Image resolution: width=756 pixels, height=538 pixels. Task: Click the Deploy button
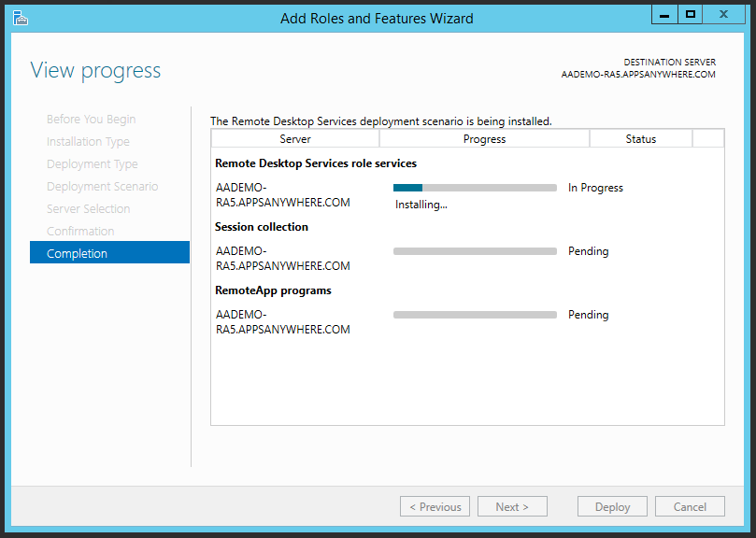pos(612,506)
